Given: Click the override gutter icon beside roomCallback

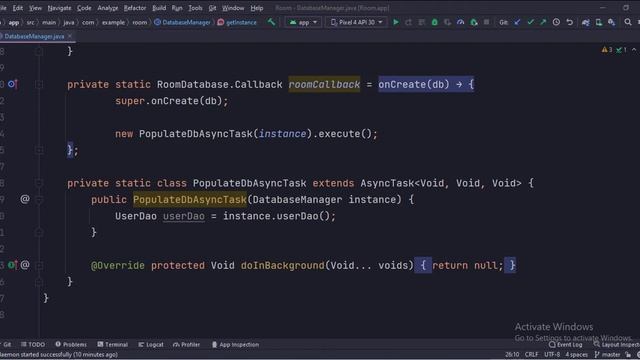Looking at the screenshot, I should pos(12,84).
